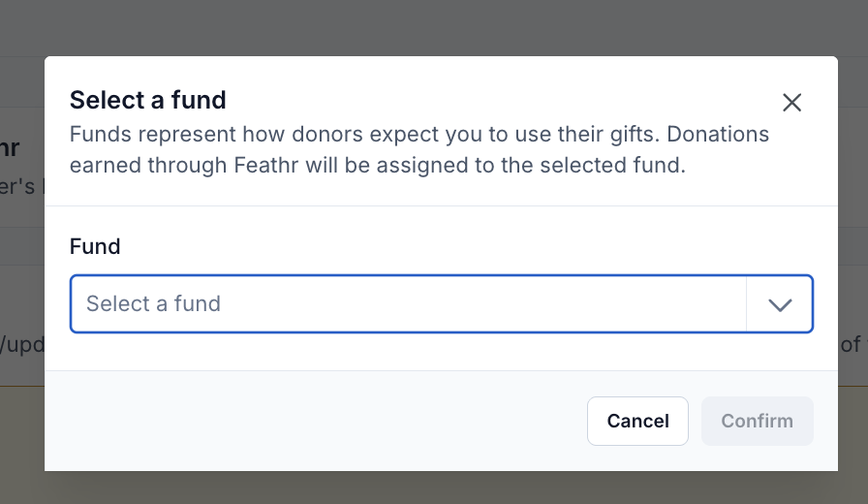
Task: Click the gray footer area beside Cancel
Action: click(320, 421)
